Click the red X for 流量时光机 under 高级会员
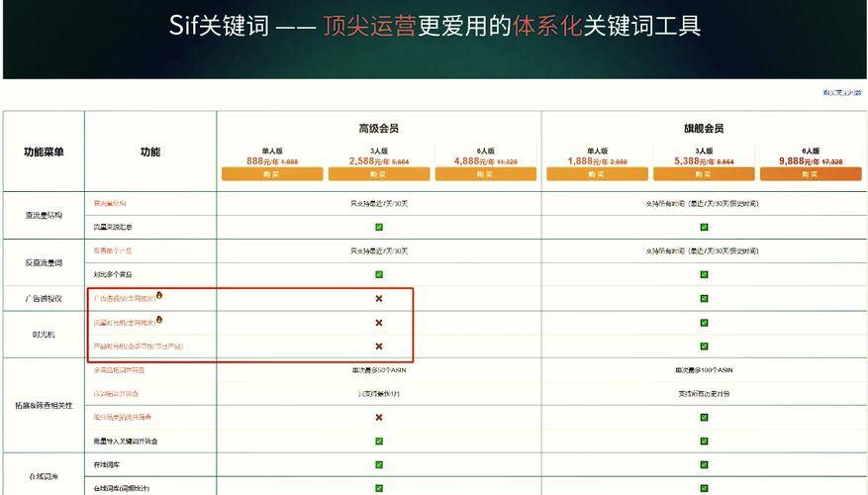This screenshot has height=495, width=868. (379, 323)
